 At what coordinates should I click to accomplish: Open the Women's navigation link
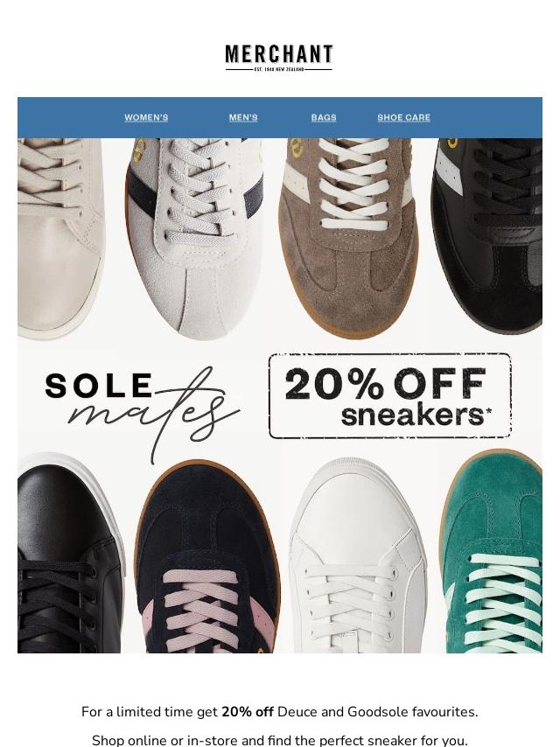pyautogui.click(x=146, y=117)
